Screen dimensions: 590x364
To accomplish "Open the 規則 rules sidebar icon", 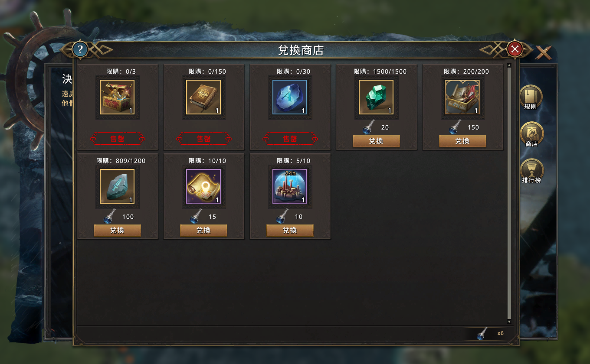I will click(x=531, y=97).
